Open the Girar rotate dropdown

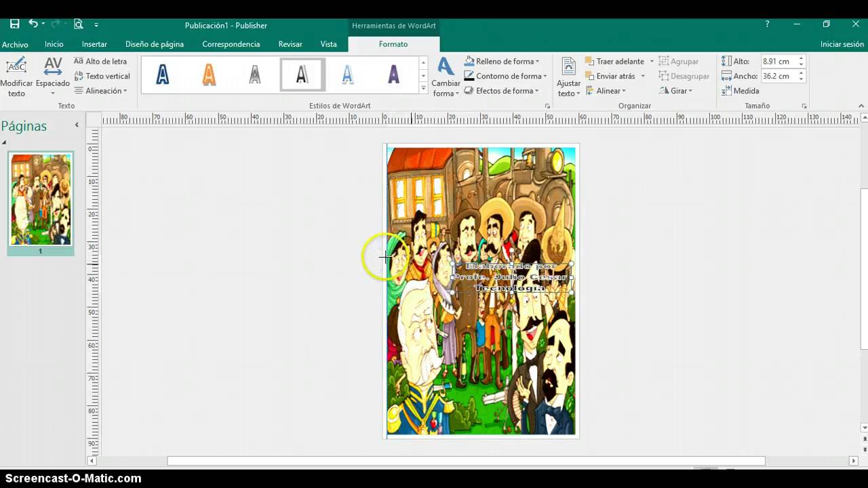tap(676, 91)
